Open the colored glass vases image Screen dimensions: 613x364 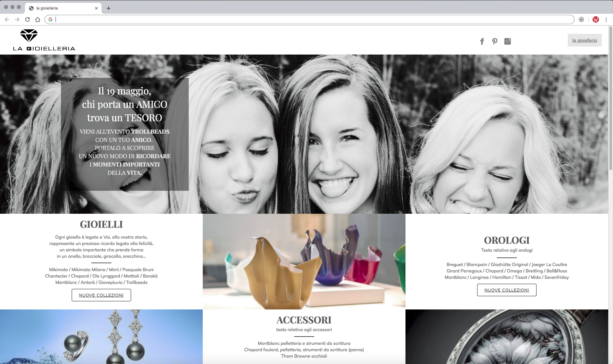pyautogui.click(x=304, y=262)
